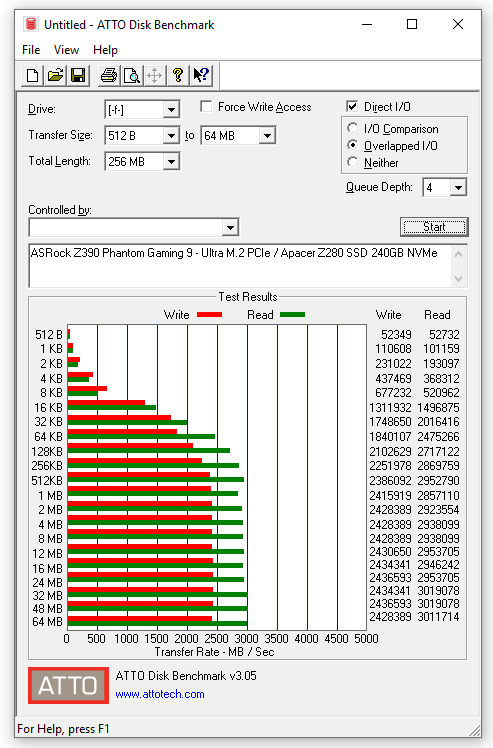The height and width of the screenshot is (748, 493).
Task: Expand the 512 B transfer size dropdown
Action: coord(171,136)
